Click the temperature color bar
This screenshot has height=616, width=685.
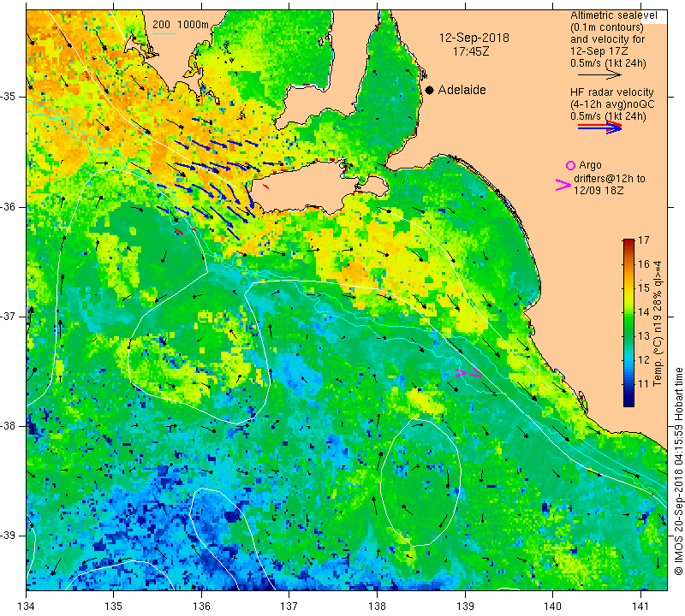tap(628, 323)
